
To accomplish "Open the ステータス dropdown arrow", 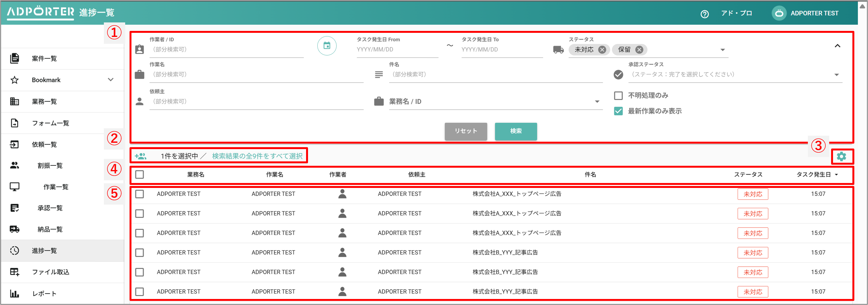I will point(722,50).
